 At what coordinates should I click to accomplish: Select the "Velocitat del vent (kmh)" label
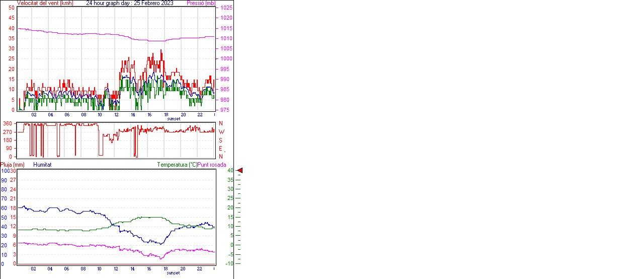(45, 3)
